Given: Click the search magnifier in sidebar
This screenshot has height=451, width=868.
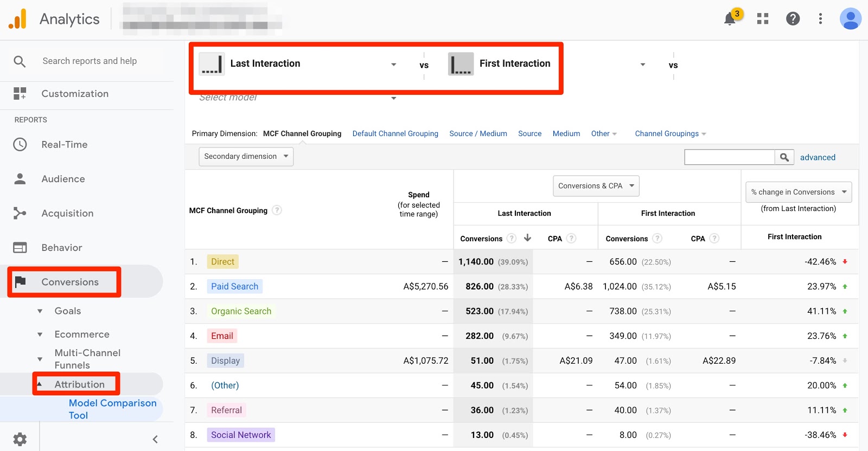Looking at the screenshot, I should (20, 61).
